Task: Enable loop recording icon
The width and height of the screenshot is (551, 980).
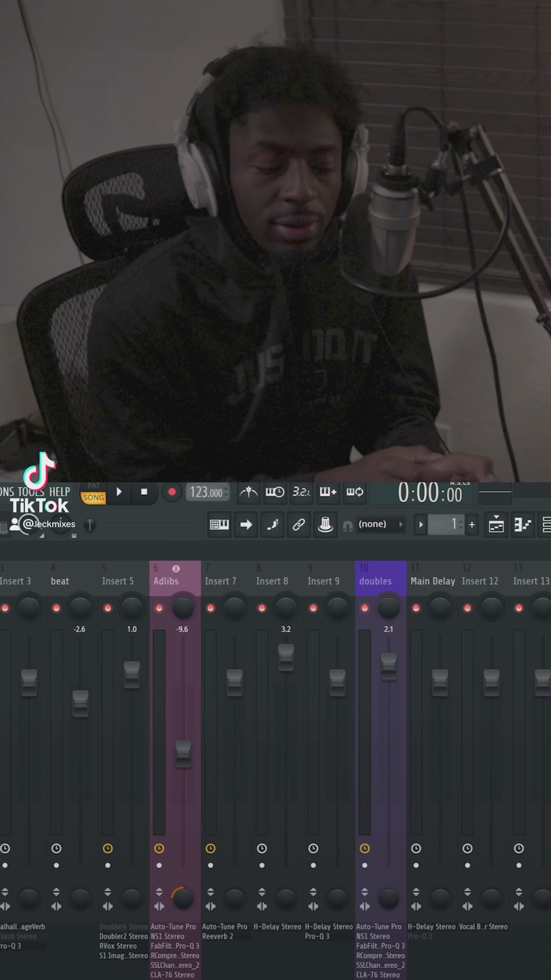Action: (x=354, y=492)
